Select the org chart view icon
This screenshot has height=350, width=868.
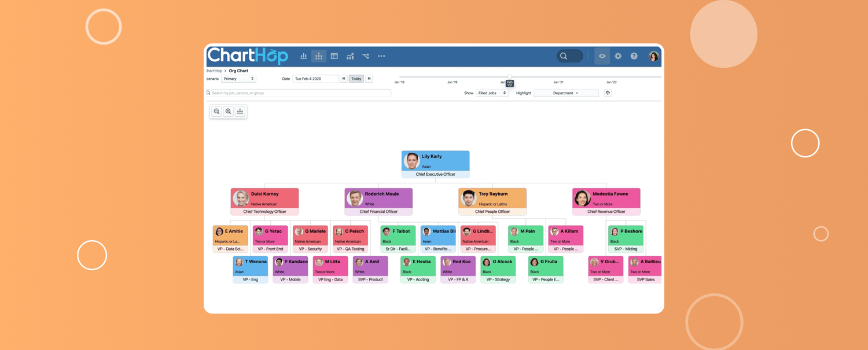tap(319, 56)
